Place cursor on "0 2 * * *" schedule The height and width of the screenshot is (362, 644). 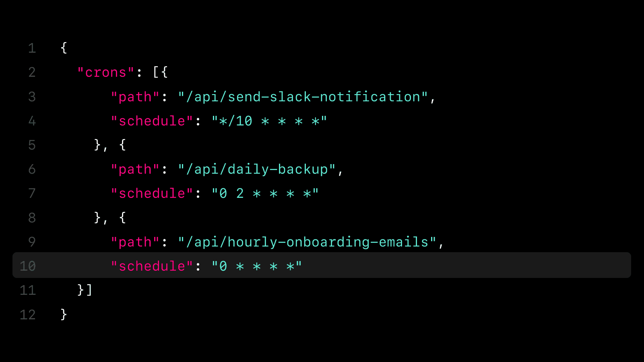tap(265, 193)
